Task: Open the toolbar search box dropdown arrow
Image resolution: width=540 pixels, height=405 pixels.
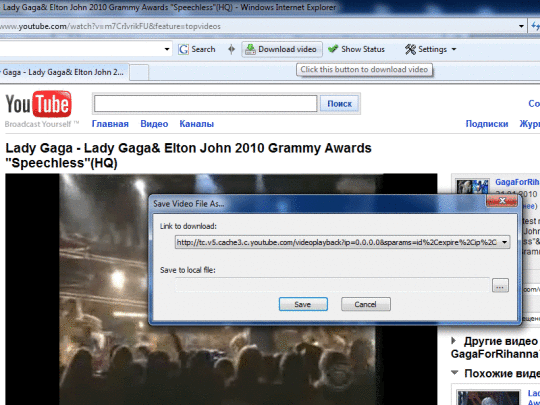Action: tap(167, 49)
